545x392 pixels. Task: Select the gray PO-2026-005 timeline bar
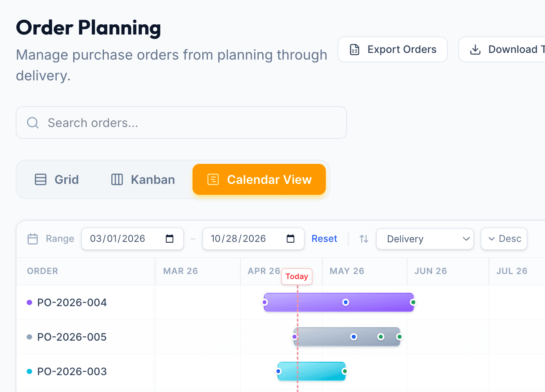(347, 337)
